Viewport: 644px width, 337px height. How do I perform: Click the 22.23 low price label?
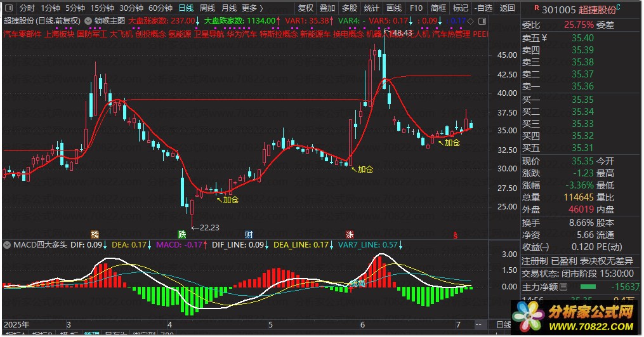209,228
